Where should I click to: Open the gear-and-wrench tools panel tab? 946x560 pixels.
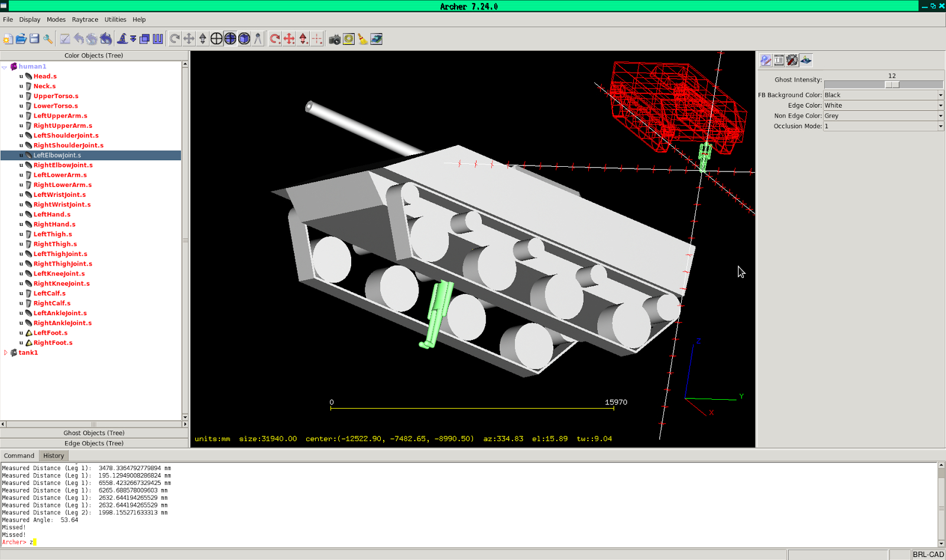coord(792,60)
